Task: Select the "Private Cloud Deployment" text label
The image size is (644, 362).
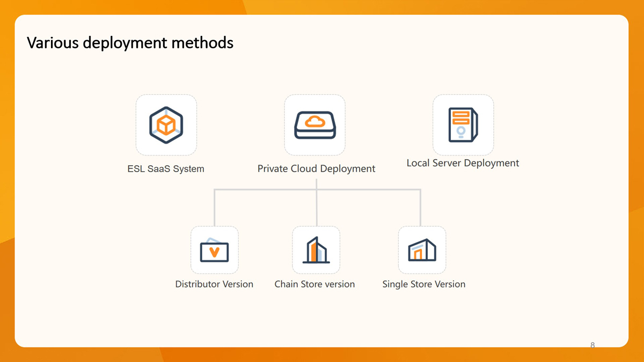Action: click(316, 169)
